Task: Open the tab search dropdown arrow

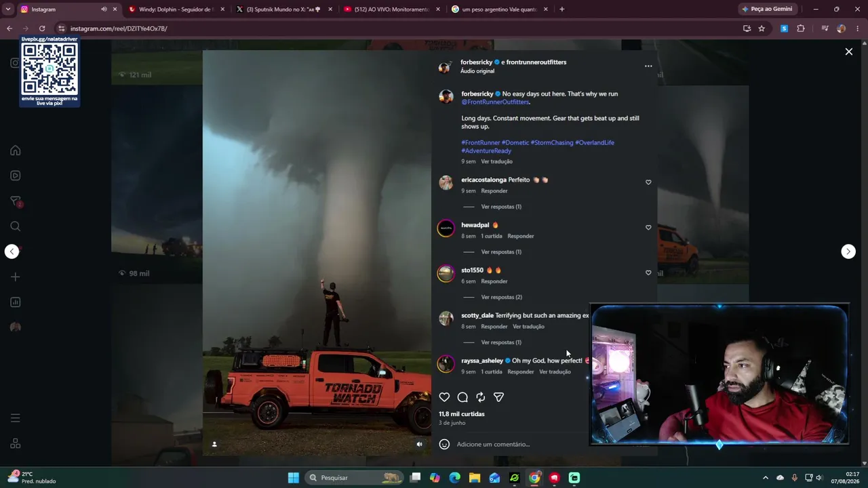Action: [x=8, y=9]
